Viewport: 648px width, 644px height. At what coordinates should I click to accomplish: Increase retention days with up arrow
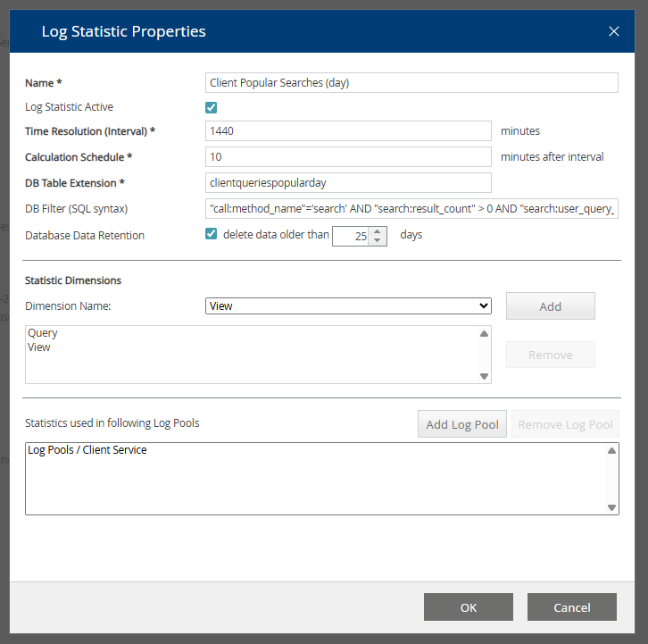pos(377,231)
